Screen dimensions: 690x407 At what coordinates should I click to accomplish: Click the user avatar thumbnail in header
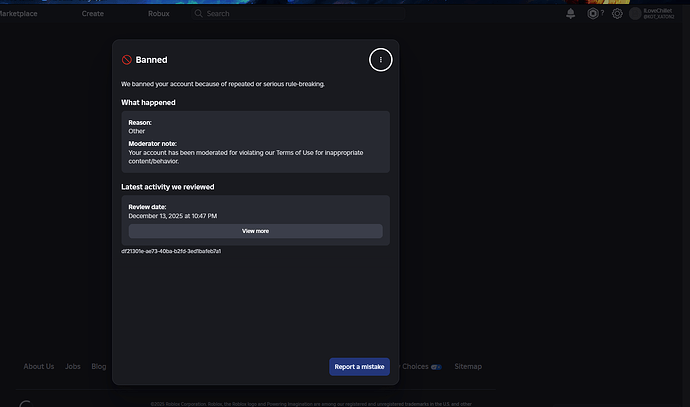point(635,14)
